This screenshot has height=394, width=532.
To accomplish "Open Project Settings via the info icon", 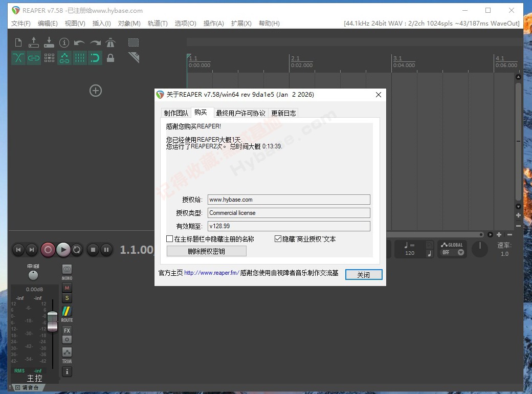I will pyautogui.click(x=64, y=42).
